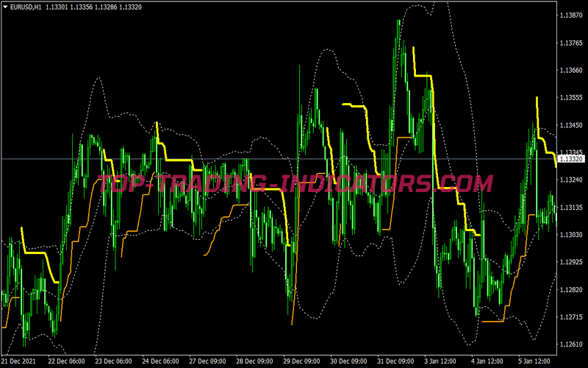Select the 1.12610 level on price scale

571,344
